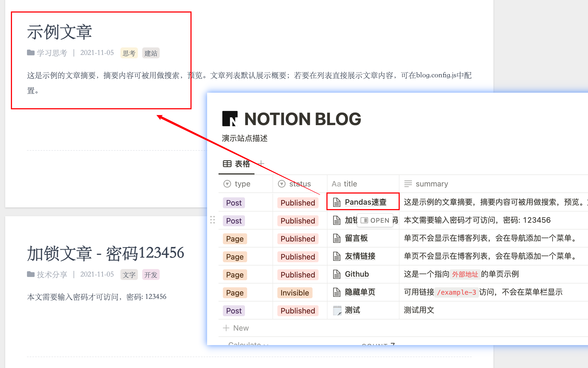Click the plus icon beside 表格 tab
The image size is (588, 368).
(261, 164)
